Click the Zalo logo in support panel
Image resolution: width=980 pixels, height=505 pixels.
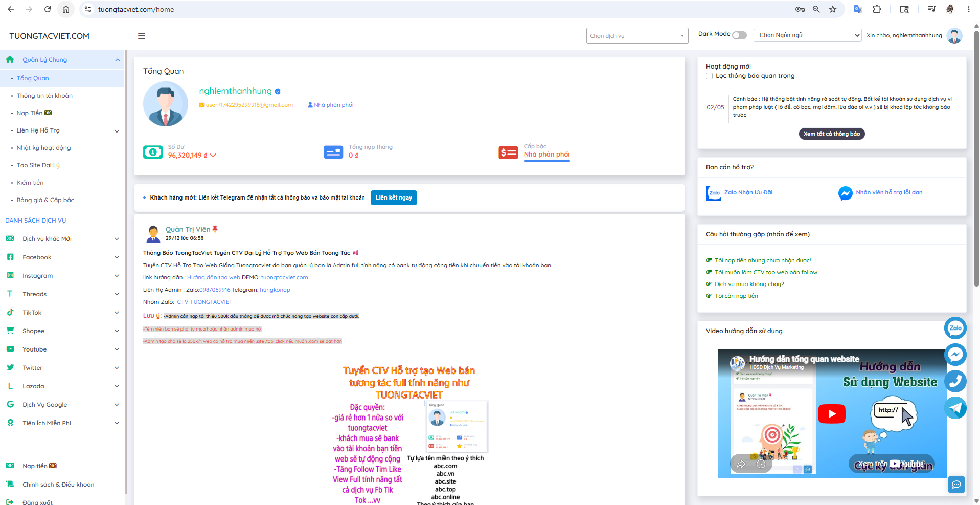click(x=714, y=193)
